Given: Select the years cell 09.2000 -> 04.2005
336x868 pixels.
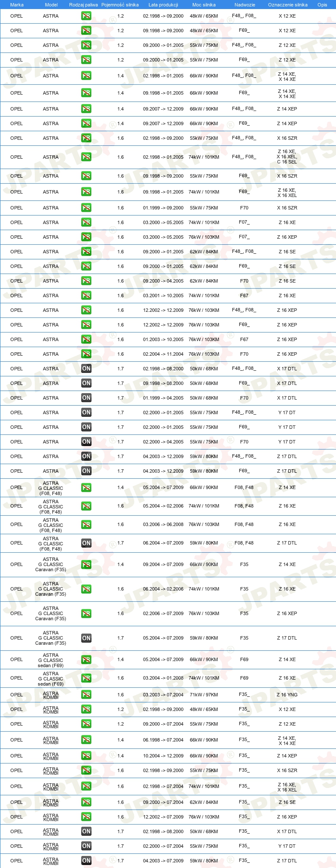Looking at the screenshot, I should click(163, 281).
